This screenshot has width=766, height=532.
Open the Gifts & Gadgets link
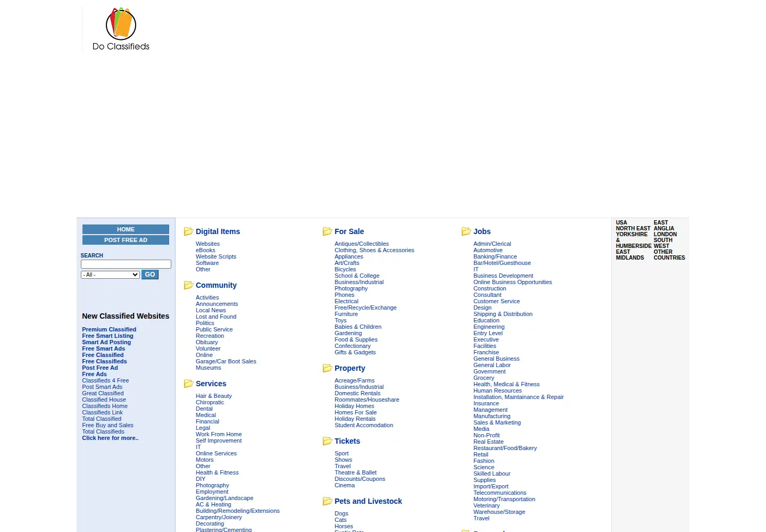(355, 352)
